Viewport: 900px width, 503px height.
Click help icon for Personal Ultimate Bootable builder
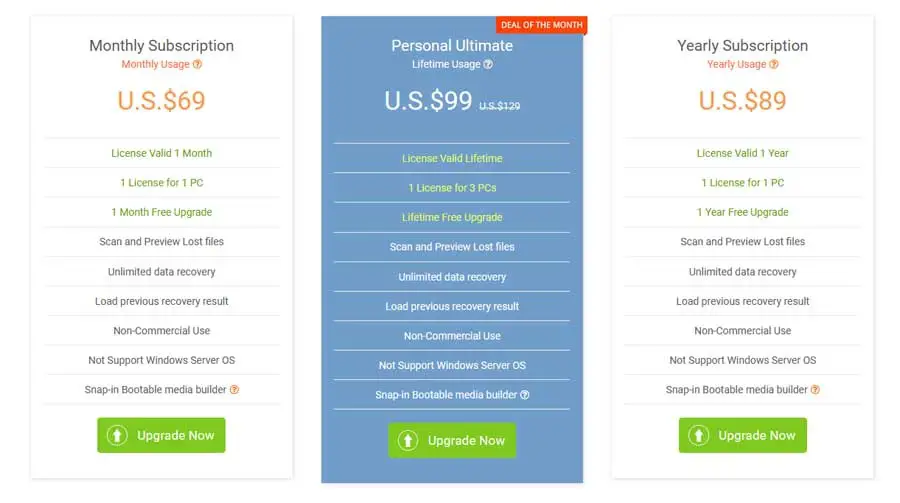pyautogui.click(x=525, y=395)
